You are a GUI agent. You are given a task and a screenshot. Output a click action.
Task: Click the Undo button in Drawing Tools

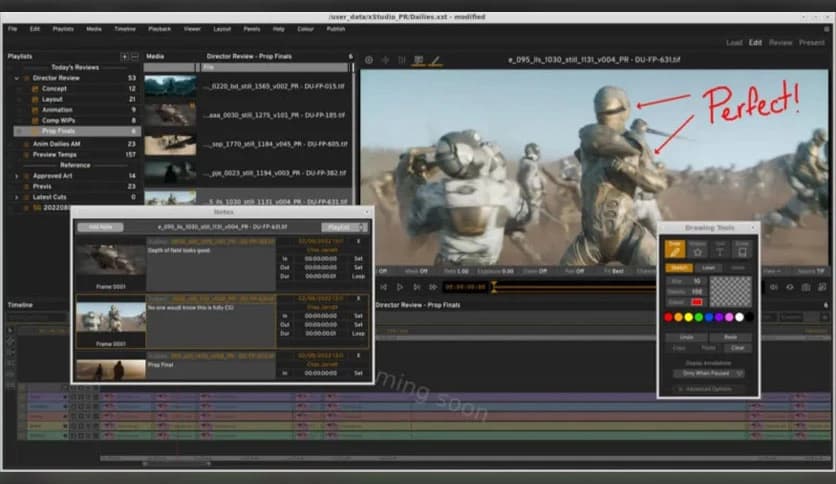tap(687, 337)
